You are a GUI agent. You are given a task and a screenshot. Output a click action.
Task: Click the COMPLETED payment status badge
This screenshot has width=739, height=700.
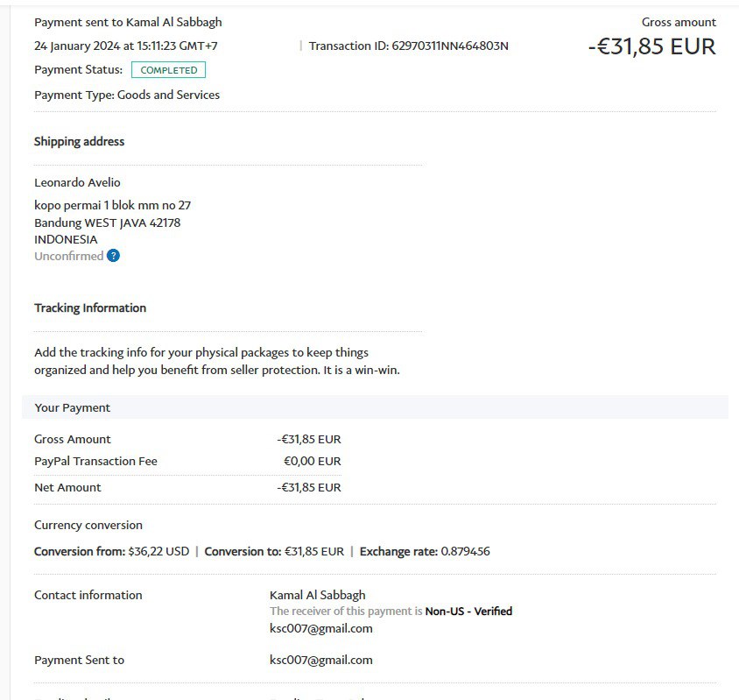[x=169, y=70]
